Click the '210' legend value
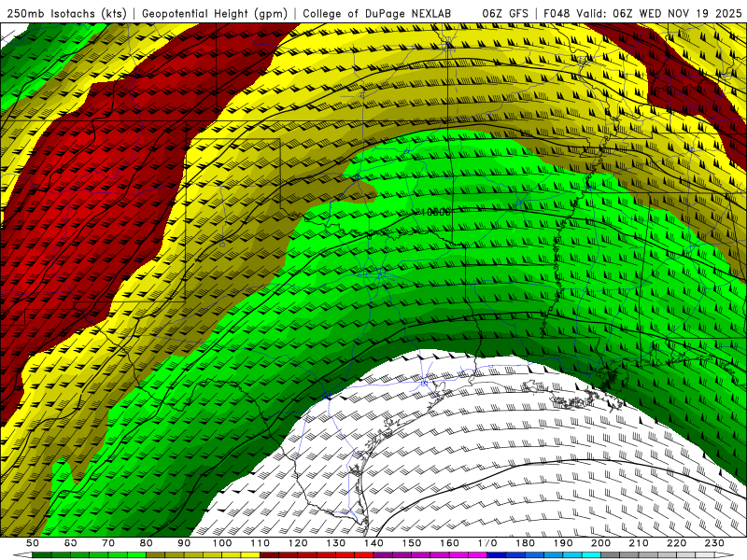747x560 pixels. [639, 543]
